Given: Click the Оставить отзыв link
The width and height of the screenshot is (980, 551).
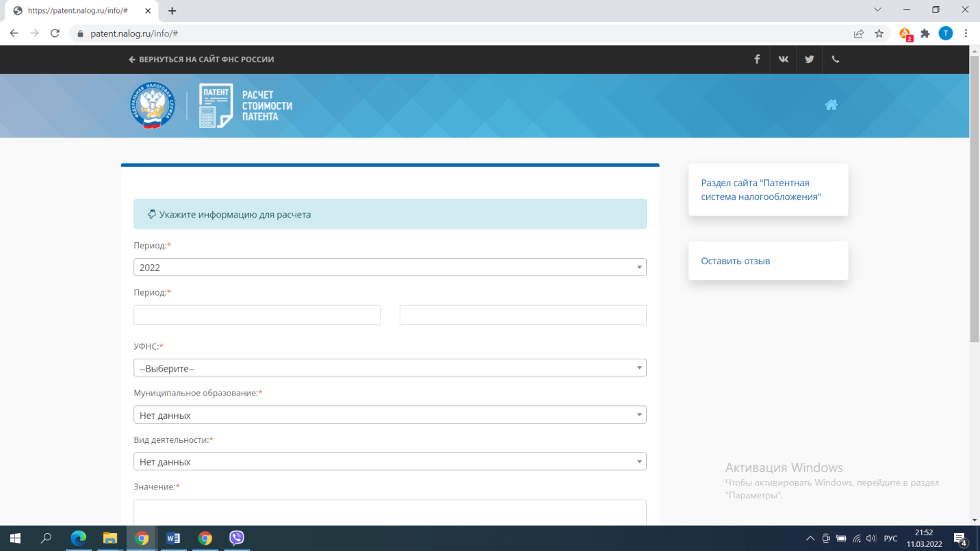Looking at the screenshot, I should point(736,261).
